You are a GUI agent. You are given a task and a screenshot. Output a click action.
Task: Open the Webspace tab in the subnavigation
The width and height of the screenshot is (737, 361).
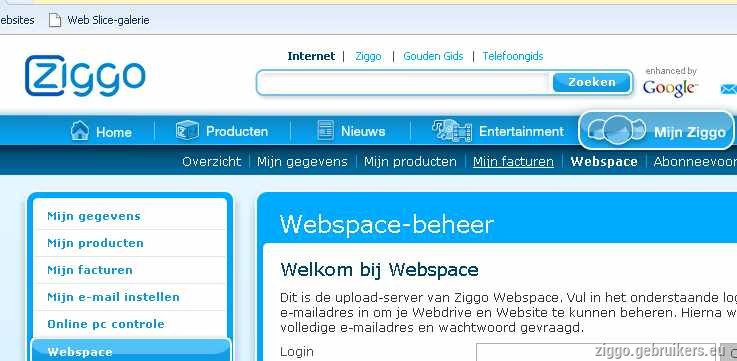[x=604, y=162]
